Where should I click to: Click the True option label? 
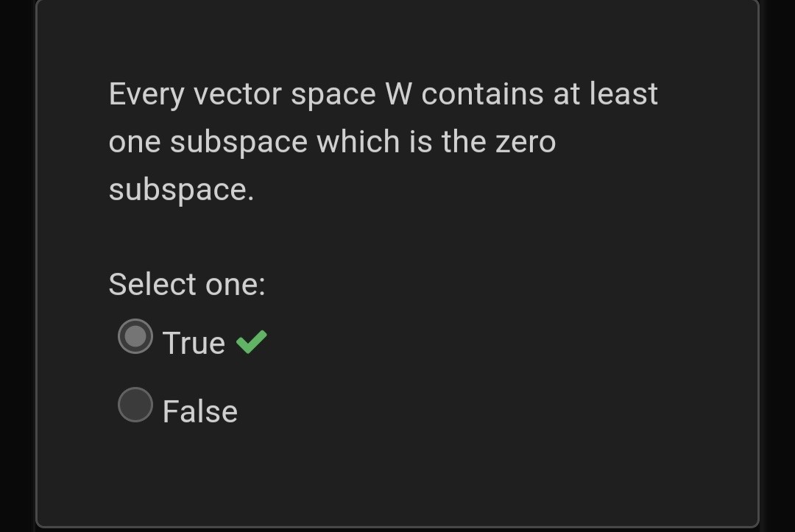[191, 342]
